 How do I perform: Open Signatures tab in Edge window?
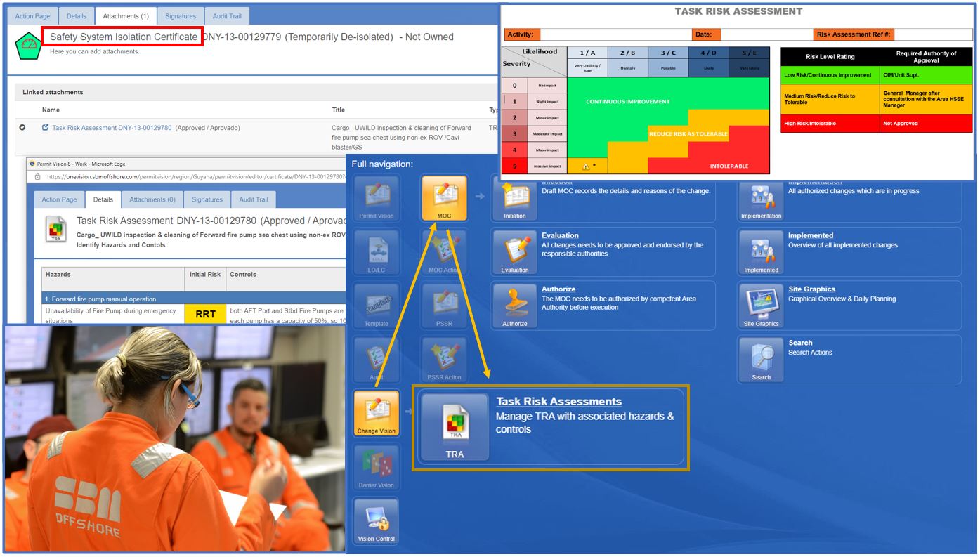coord(207,199)
